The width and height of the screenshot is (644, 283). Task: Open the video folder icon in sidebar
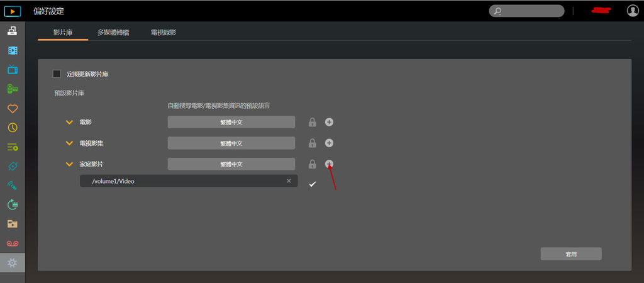click(x=13, y=224)
